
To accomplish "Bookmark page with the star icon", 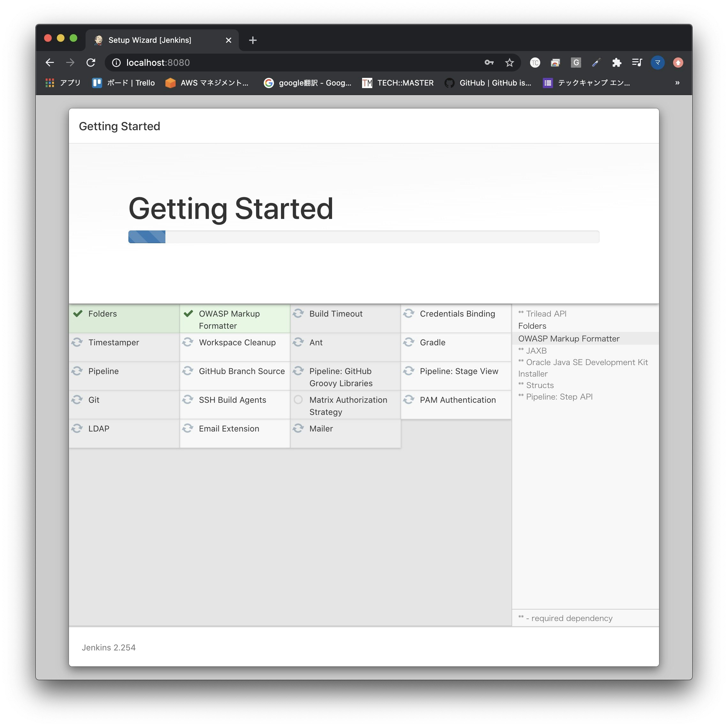I will click(x=510, y=63).
